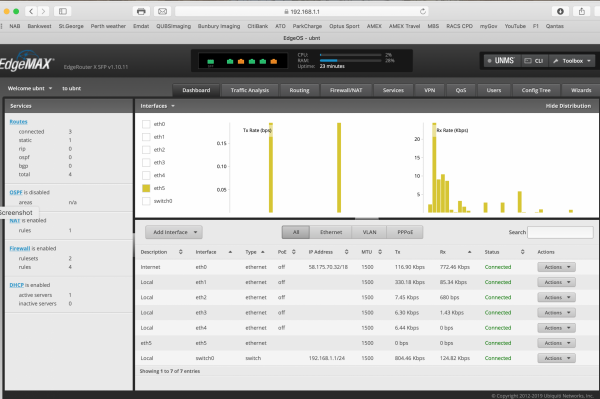This screenshot has width=600, height=399.
Task: Filter interfaces by Ethernet
Action: pos(331,232)
